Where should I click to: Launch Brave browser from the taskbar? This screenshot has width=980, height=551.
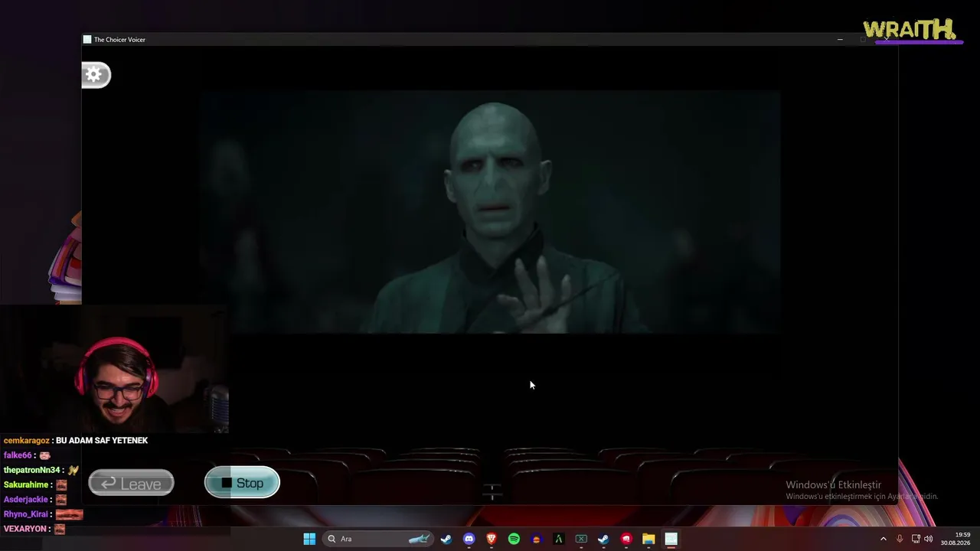click(x=492, y=539)
